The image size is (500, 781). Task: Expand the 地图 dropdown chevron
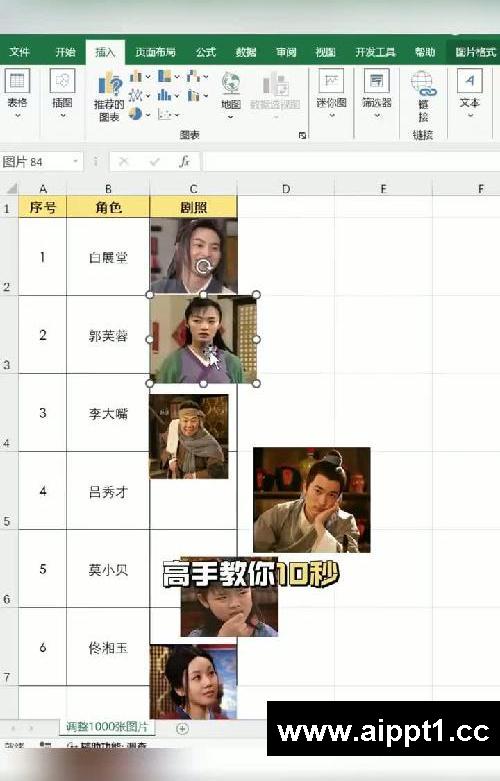[x=231, y=118]
